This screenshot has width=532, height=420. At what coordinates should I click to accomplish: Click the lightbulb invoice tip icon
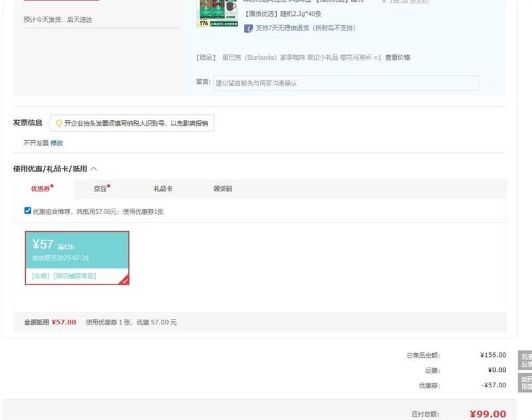[59, 123]
